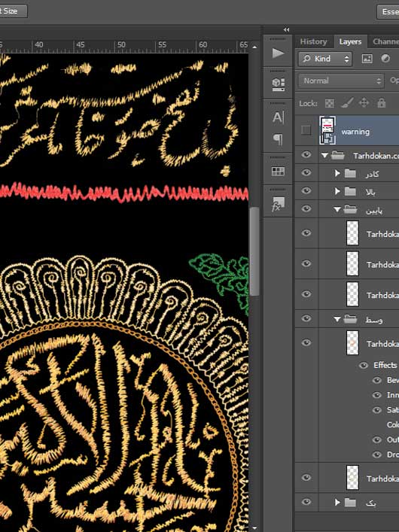Viewport: 399px width, 532px height.
Task: Open the Actions panel play icon
Action: 278,53
